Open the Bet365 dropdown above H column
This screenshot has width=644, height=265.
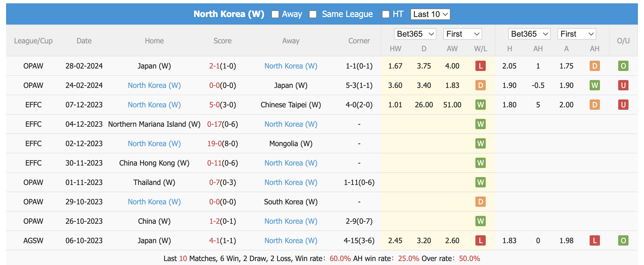coord(529,34)
